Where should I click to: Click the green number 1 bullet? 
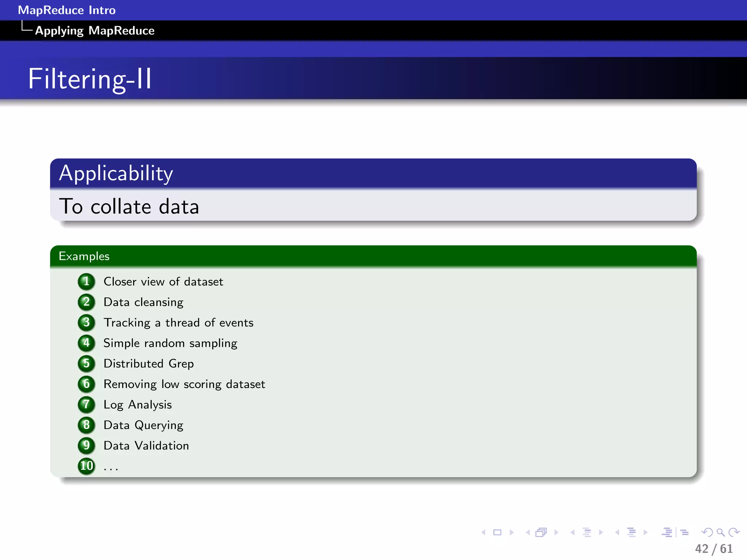pos(86,281)
